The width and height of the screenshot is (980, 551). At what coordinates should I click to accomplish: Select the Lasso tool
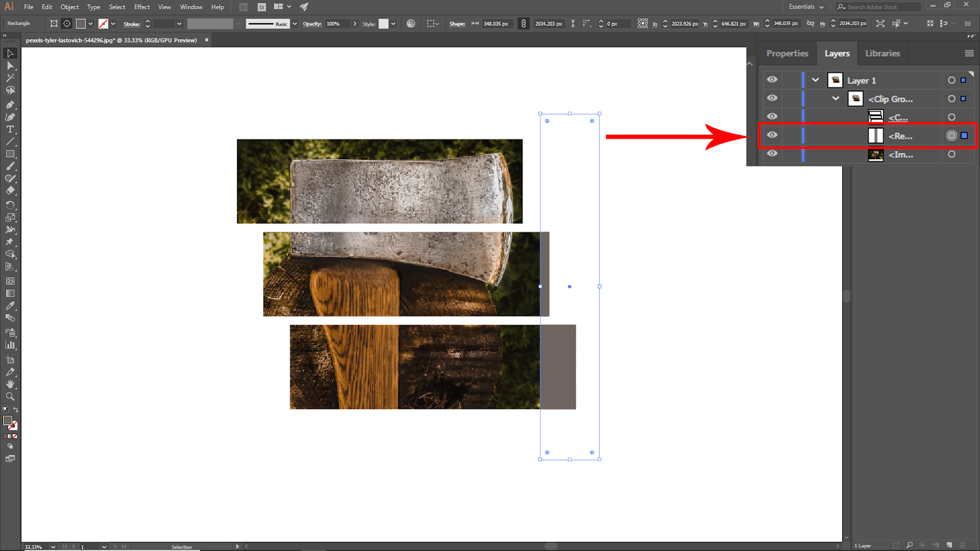point(10,91)
